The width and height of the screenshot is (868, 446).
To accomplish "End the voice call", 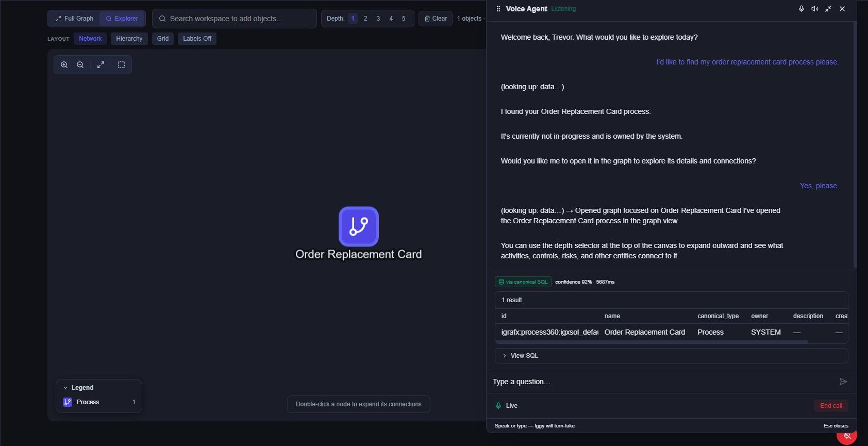I will tap(831, 406).
